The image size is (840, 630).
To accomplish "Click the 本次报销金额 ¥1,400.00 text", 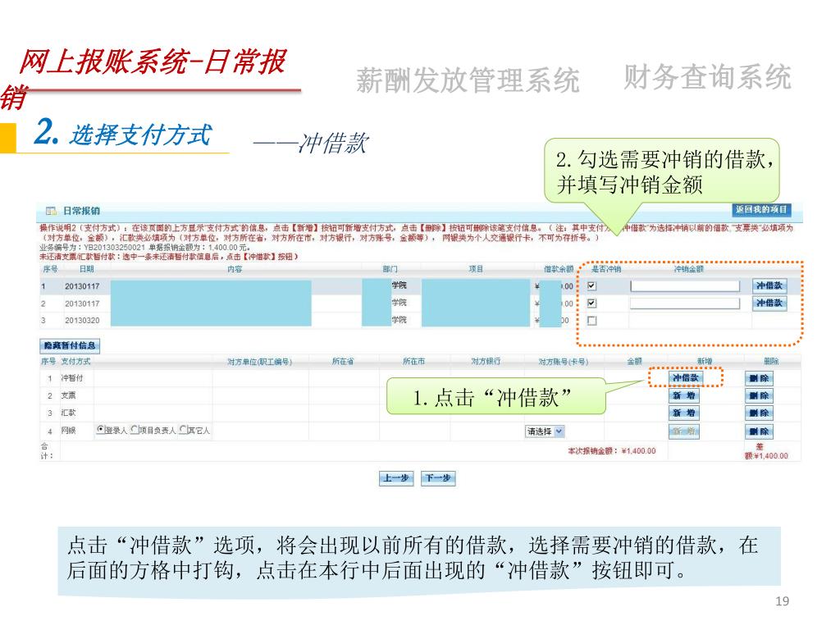I will pos(612,451).
